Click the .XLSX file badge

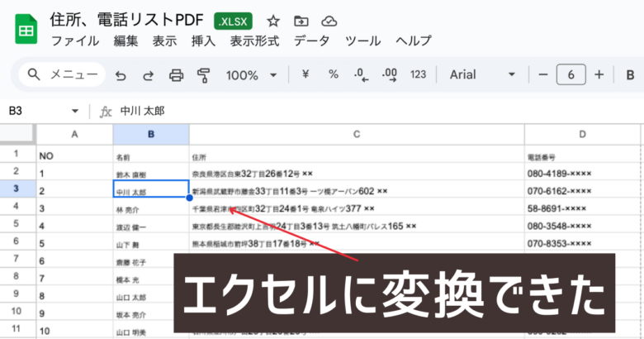[x=235, y=21]
